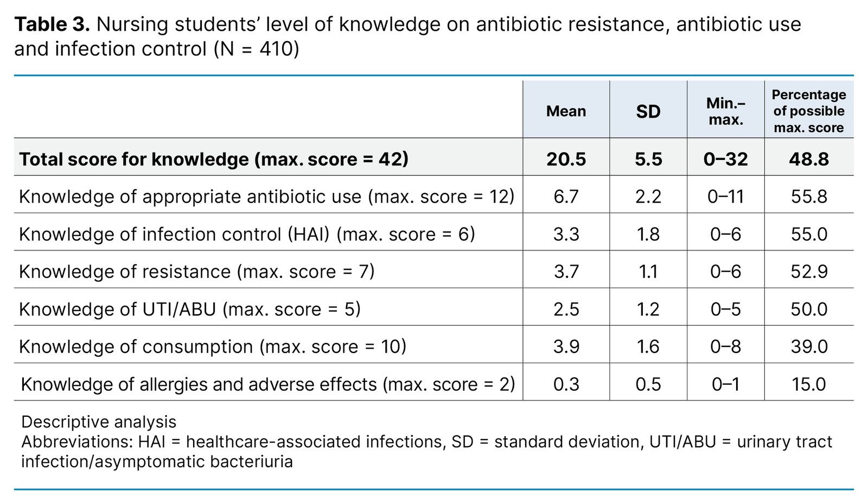
Task: Select Knowledge of infection control (HAI) row
Action: click(247, 234)
